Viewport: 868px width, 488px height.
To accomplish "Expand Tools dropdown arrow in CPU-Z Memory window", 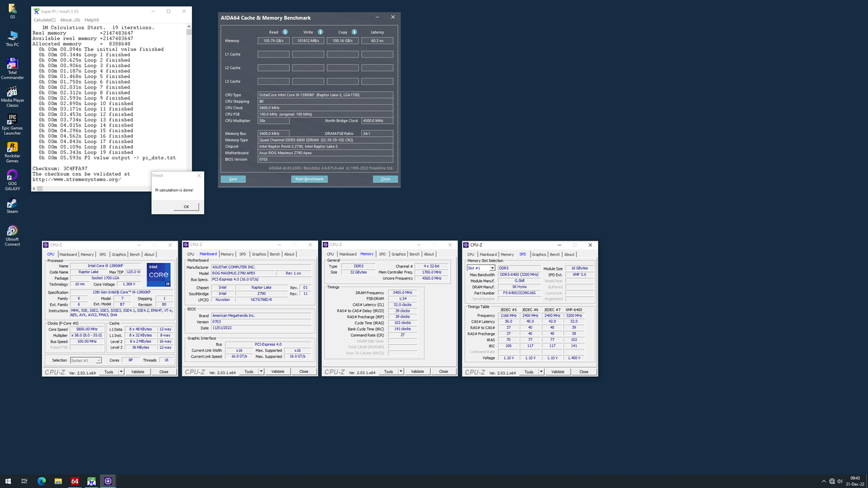I will click(x=401, y=371).
